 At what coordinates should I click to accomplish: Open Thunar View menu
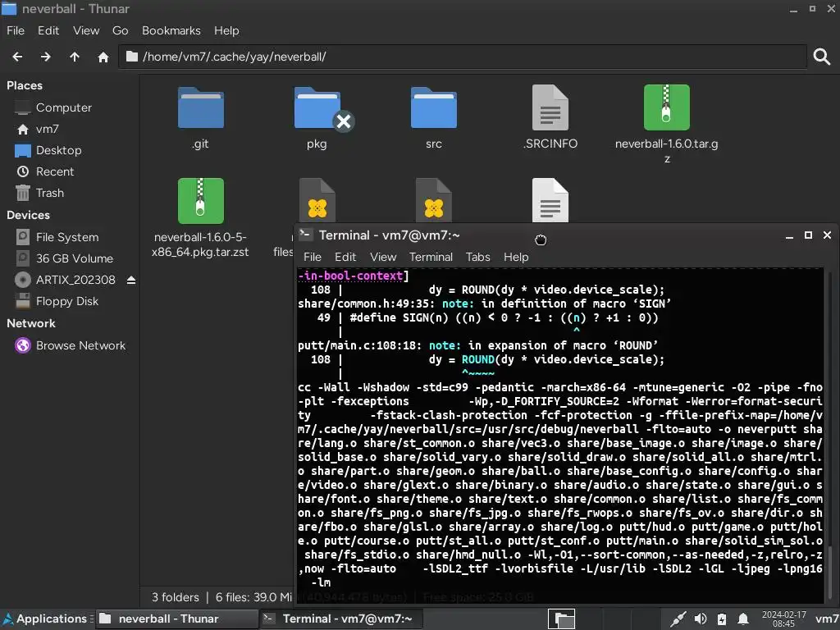pos(86,30)
